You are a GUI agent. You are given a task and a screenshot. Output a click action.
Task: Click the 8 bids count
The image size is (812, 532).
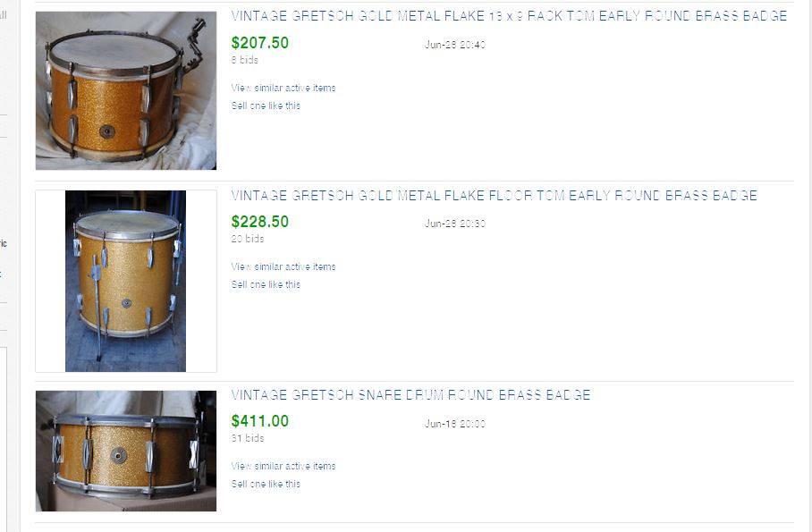click(x=244, y=60)
